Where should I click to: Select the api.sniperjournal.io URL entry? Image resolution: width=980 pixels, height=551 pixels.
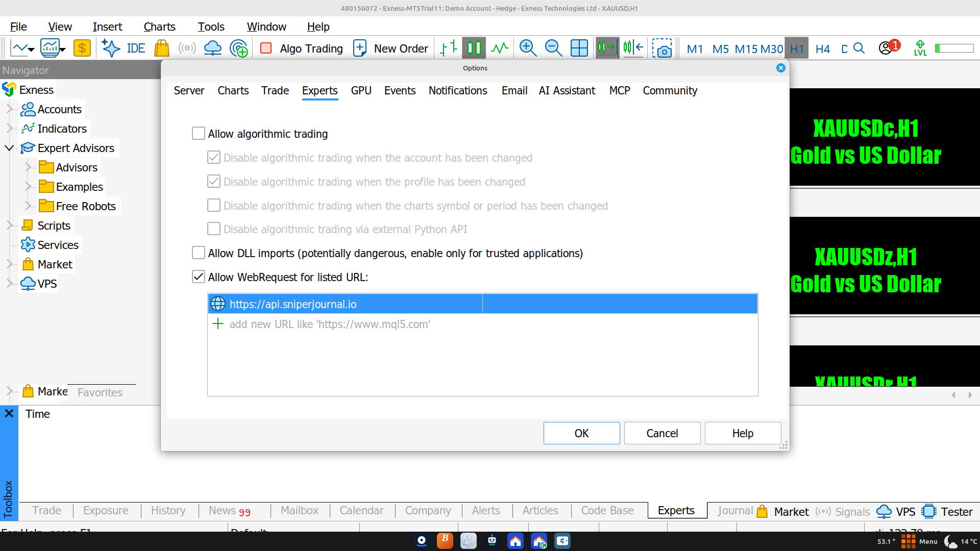pos(482,304)
